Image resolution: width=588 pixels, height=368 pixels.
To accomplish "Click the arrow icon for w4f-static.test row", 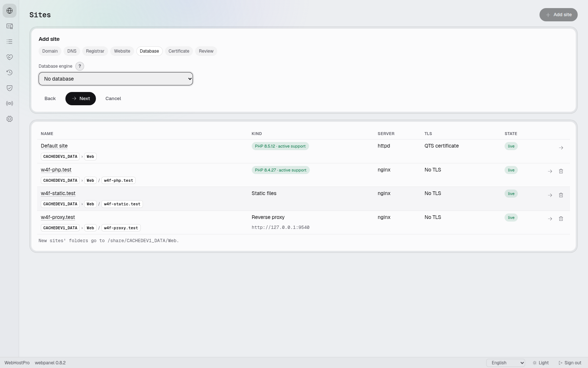I will pos(550,195).
